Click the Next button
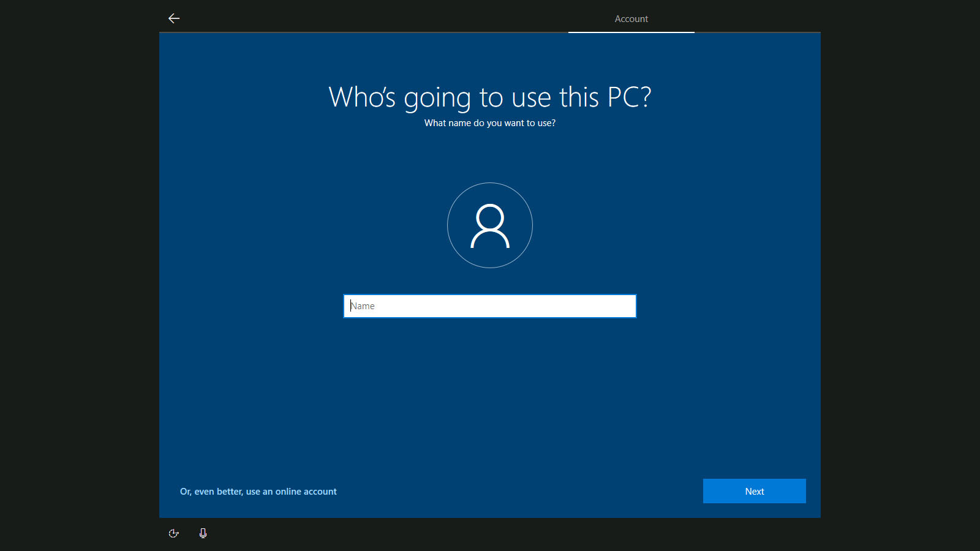The image size is (980, 551). (754, 491)
